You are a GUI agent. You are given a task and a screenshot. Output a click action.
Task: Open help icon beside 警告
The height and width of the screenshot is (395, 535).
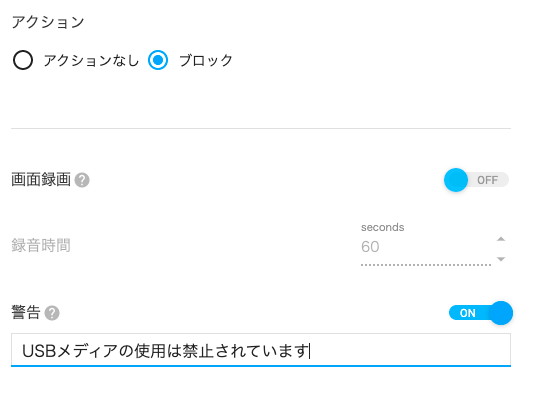pyautogui.click(x=52, y=313)
